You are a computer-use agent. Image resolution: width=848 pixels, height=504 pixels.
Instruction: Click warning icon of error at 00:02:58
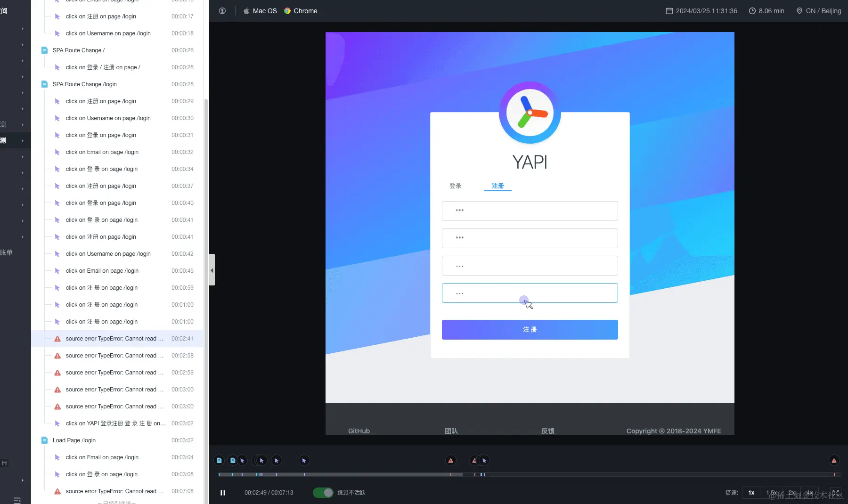(x=57, y=356)
